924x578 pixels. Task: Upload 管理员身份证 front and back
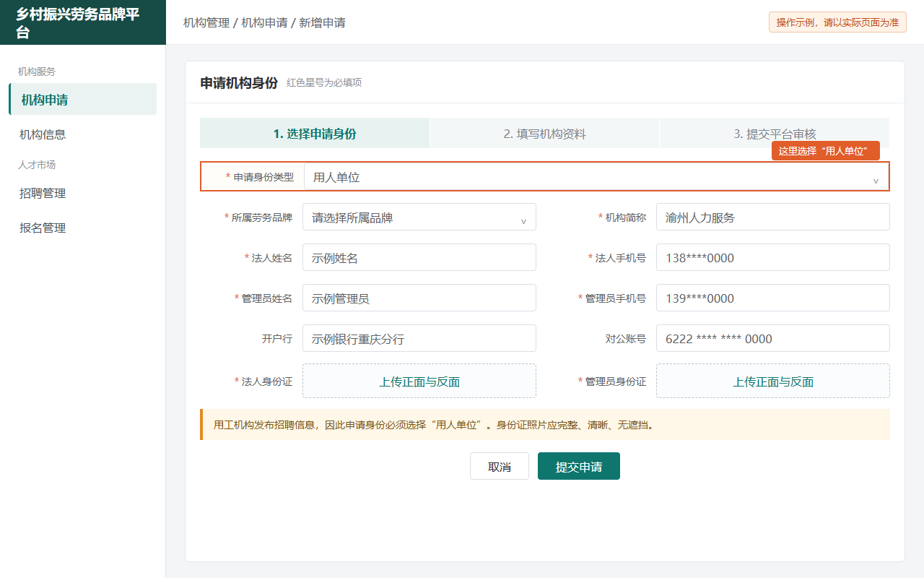point(773,381)
